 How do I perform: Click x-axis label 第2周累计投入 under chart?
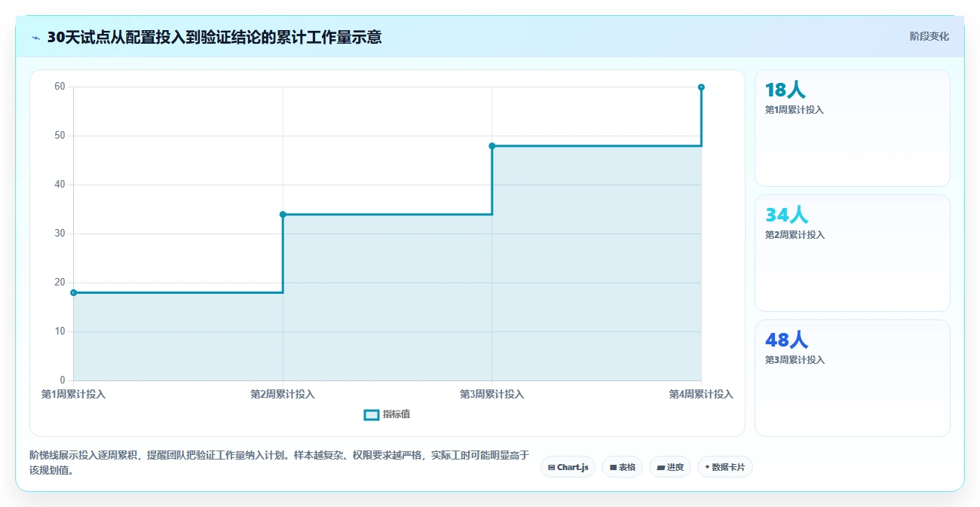[283, 394]
